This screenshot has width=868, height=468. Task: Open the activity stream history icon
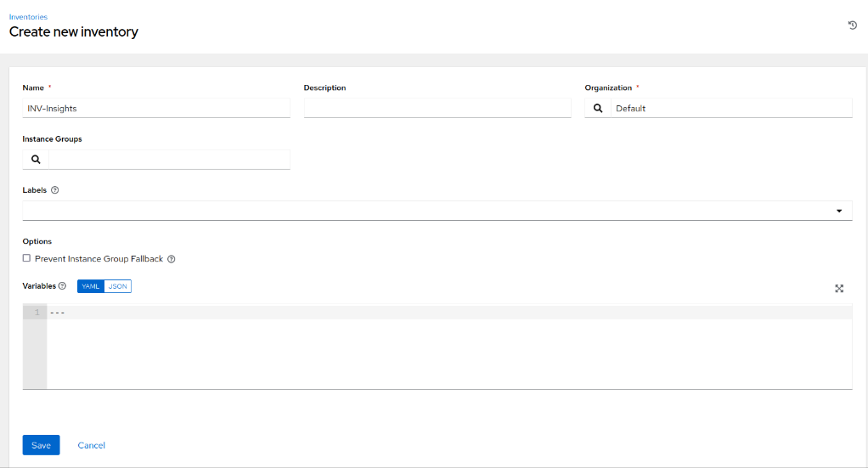[x=853, y=25]
